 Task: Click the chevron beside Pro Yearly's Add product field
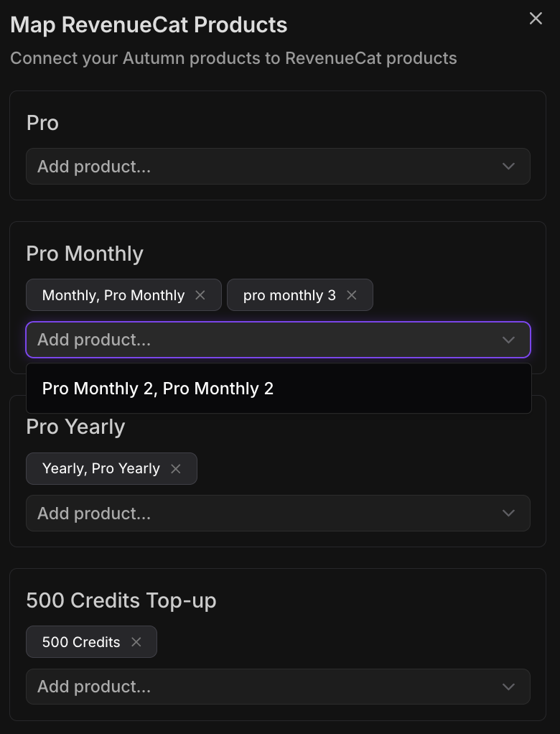pos(508,513)
